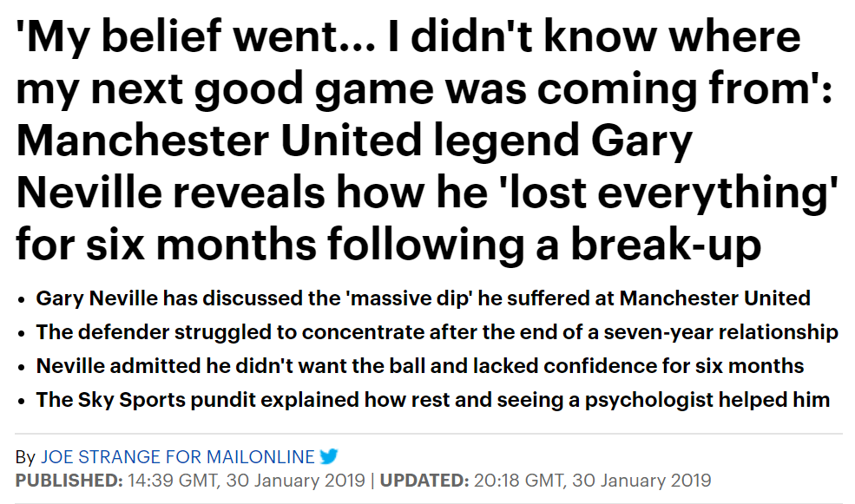Click the 'UPDATED:' label
Image resolution: width=855 pixels, height=504 pixels.
(424, 480)
